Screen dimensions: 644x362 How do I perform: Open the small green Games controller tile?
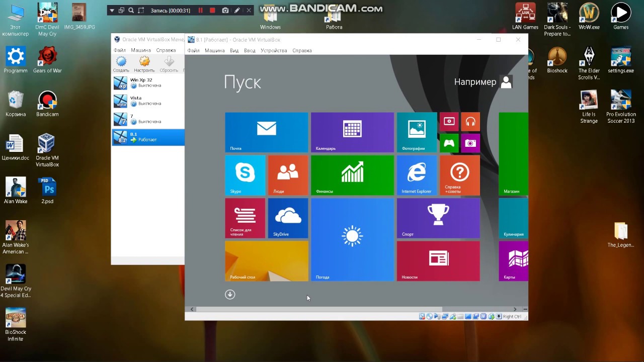[x=449, y=143]
